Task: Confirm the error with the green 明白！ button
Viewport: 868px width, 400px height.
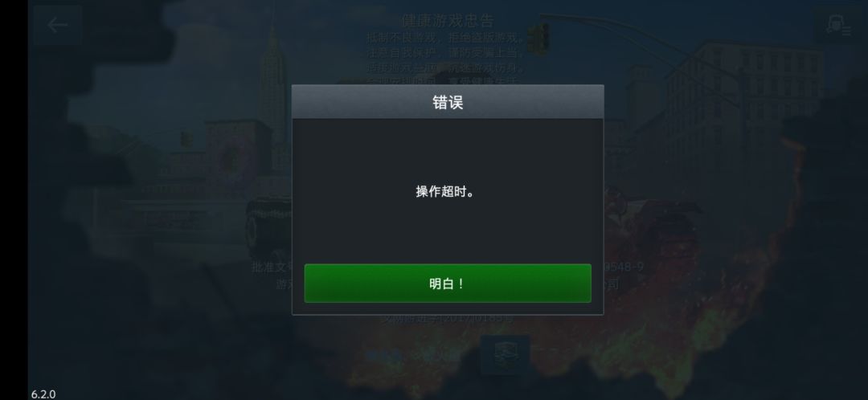Action: pyautogui.click(x=448, y=284)
